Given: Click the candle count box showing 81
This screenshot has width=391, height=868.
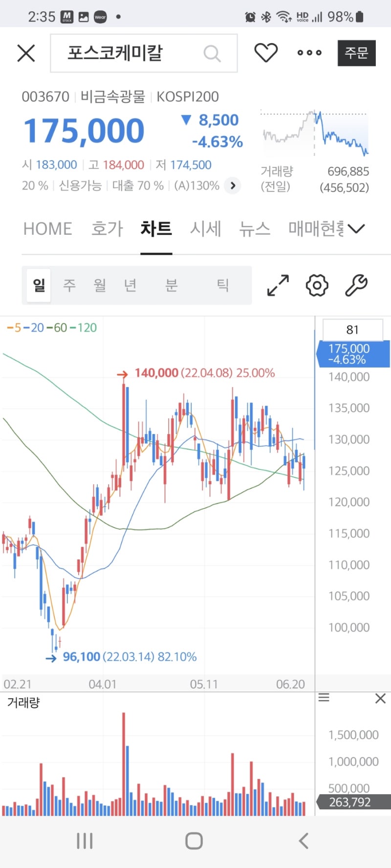Looking at the screenshot, I should (352, 330).
